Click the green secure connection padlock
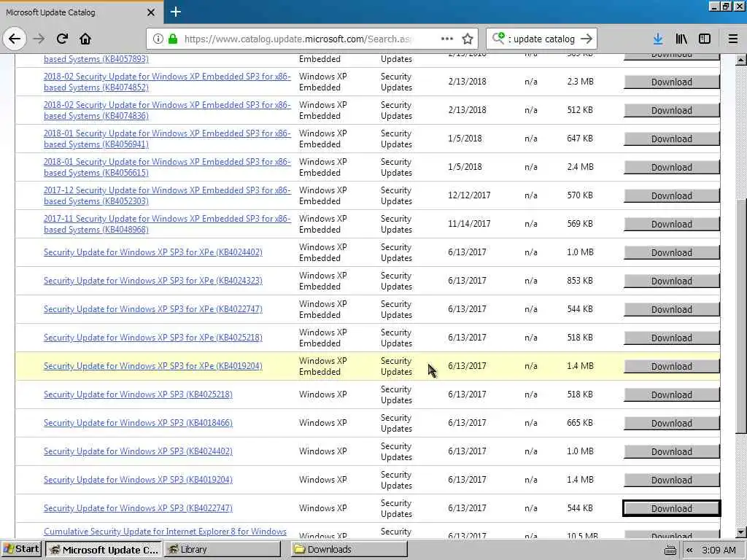Image resolution: width=747 pixels, height=560 pixels. pos(173,39)
